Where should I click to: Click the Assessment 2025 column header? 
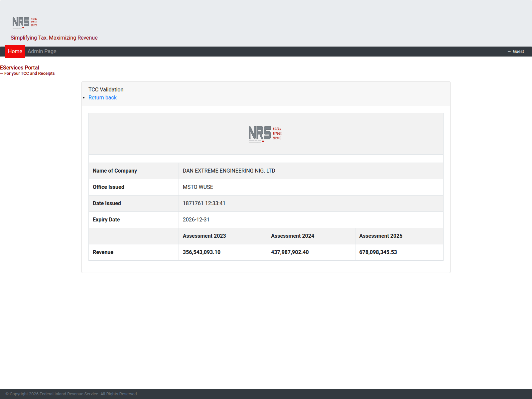381,236
